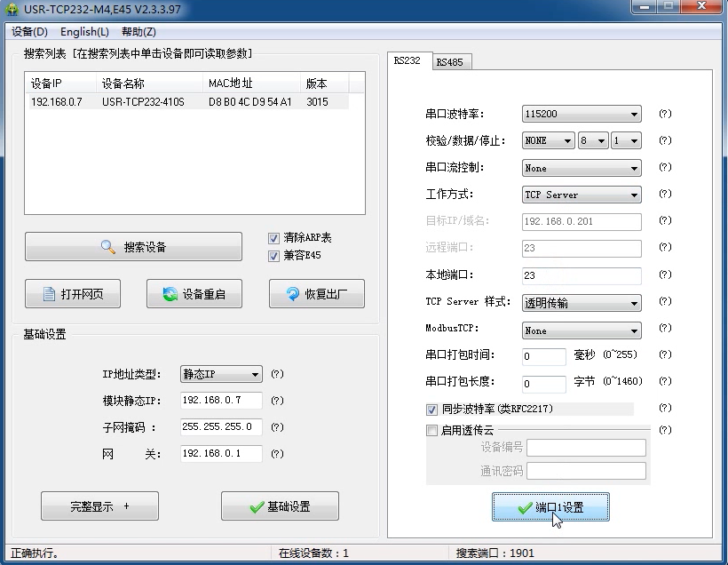Image resolution: width=728 pixels, height=565 pixels.
Task: Switch to the RS485 tab
Action: pyautogui.click(x=450, y=61)
